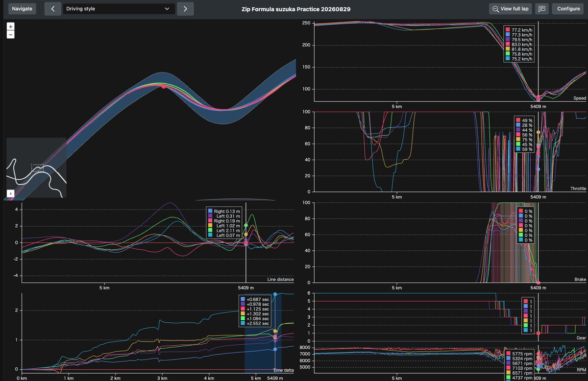Screen dimensions: 588x381
Task: Open the Driving style dropdown
Action: coord(119,9)
